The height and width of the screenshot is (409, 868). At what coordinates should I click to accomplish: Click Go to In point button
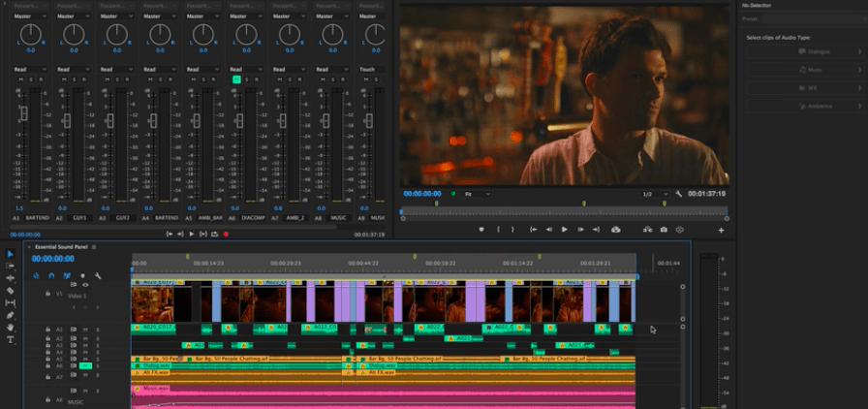533,230
